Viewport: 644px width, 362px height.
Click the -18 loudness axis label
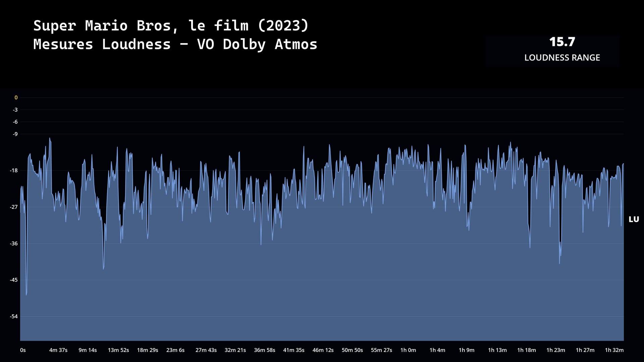(14, 171)
